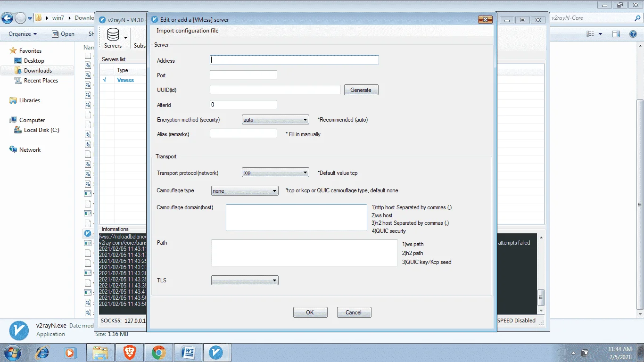Confirm the server with OK
Image resolution: width=644 pixels, height=362 pixels.
(310, 312)
